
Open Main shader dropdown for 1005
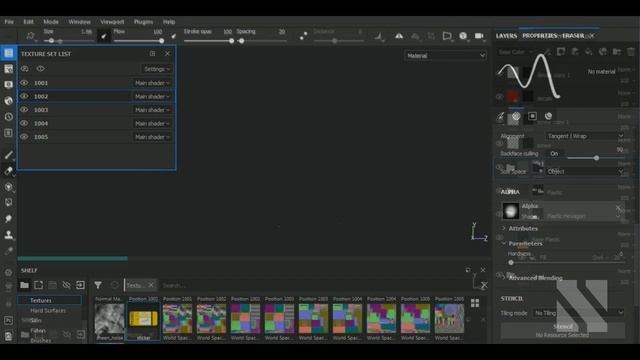click(152, 137)
